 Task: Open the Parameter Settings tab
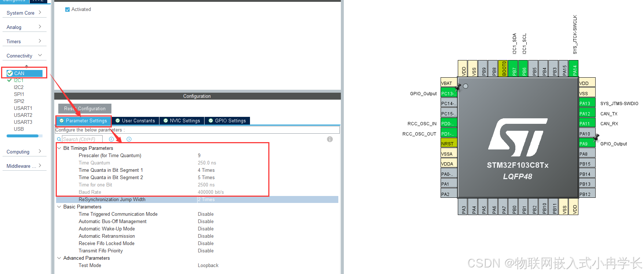click(84, 121)
